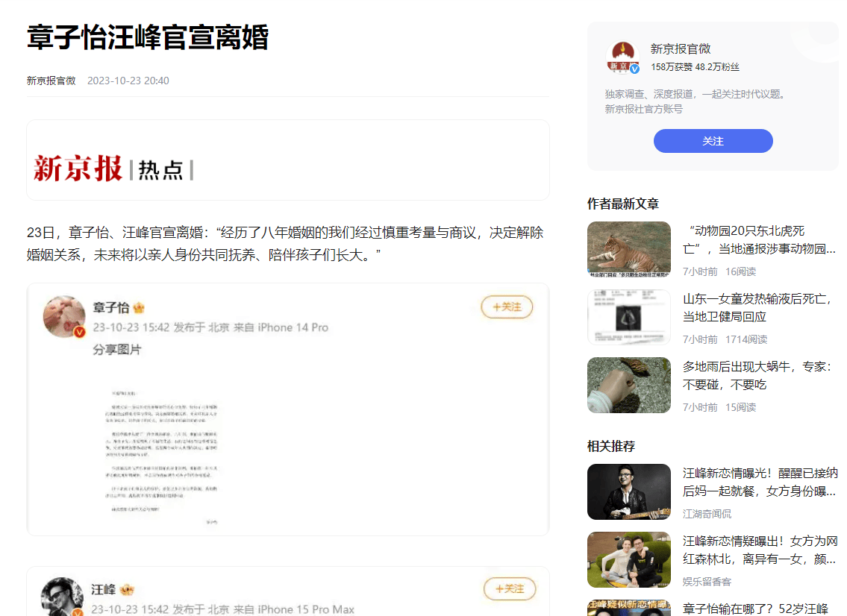This screenshot has height=616, width=847.
Task: Click the 章子怡 Weibo username
Action: click(x=111, y=308)
